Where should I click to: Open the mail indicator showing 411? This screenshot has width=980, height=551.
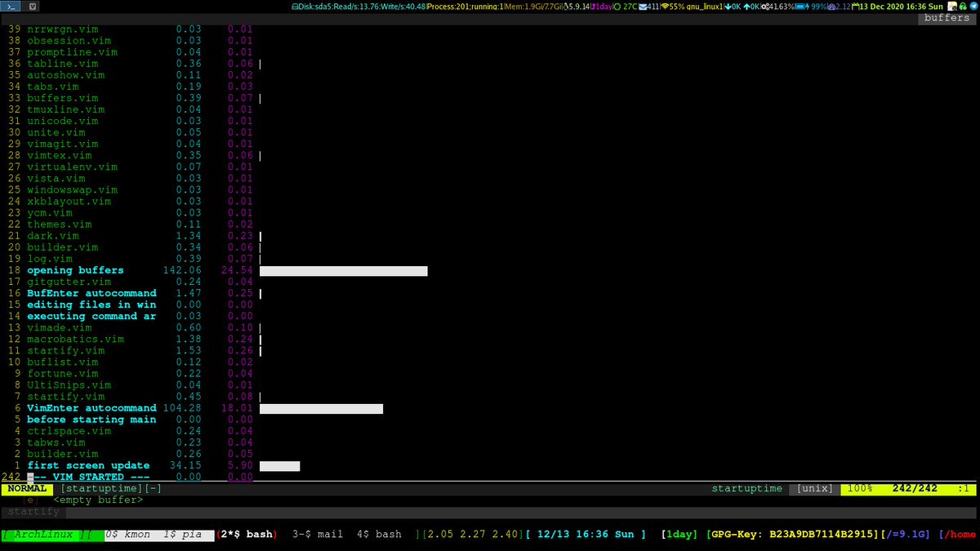tap(651, 7)
